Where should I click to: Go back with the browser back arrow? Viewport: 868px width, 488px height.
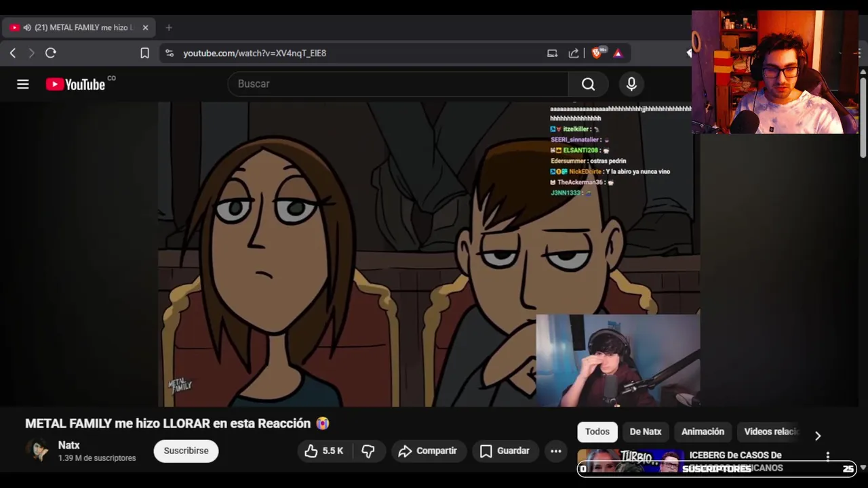coord(13,53)
